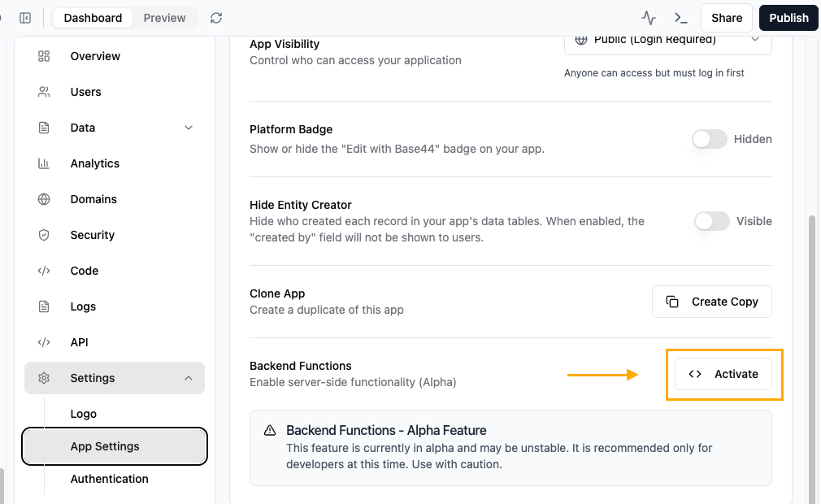
Task: Click the refresh icon beside Preview
Action: [216, 18]
